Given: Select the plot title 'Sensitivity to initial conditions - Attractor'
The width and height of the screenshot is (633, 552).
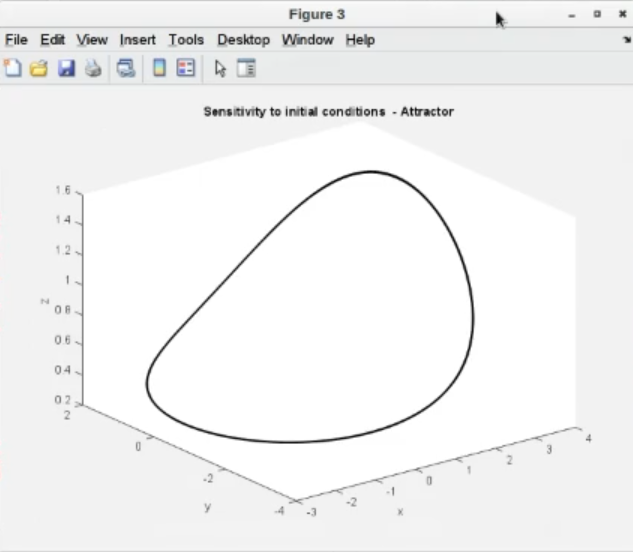Looking at the screenshot, I should [328, 112].
